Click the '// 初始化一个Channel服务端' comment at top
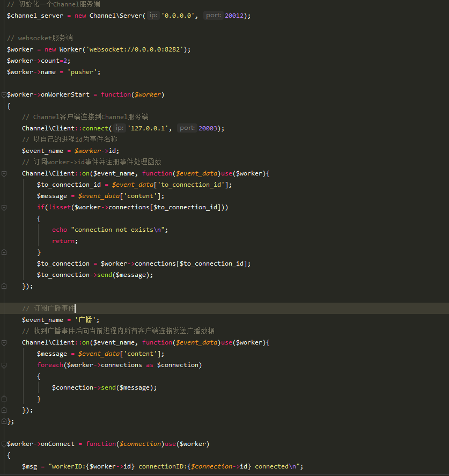Image resolution: width=449 pixels, height=476 pixels. (x=54, y=4)
